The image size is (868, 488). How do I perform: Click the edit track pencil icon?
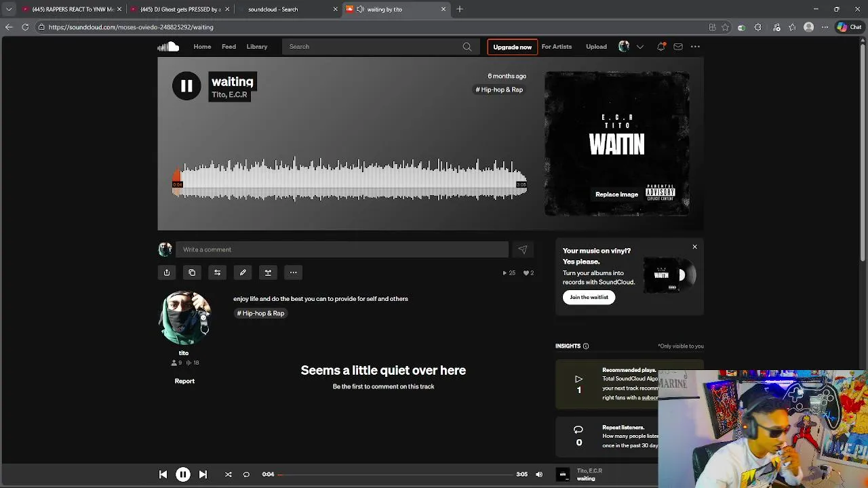tap(243, 272)
